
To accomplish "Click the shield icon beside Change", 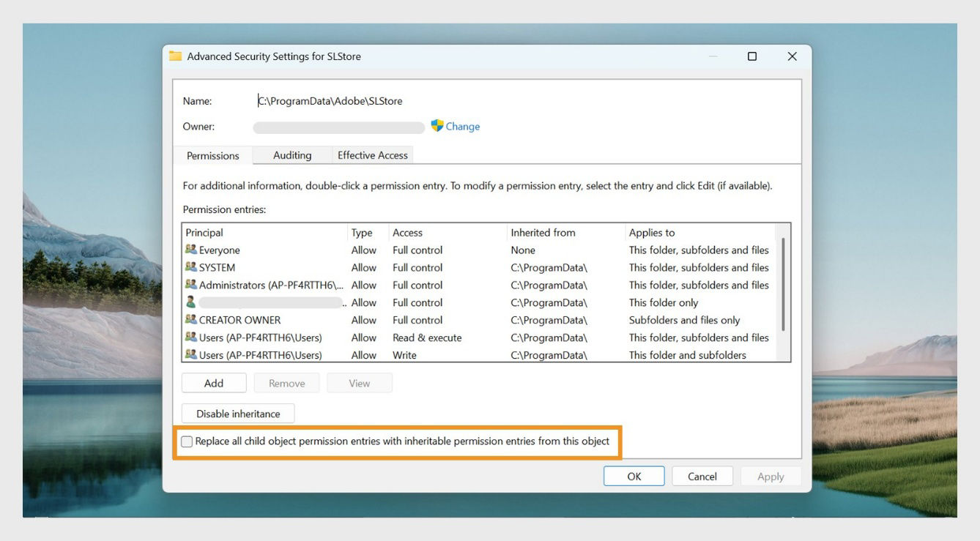I will 437,126.
